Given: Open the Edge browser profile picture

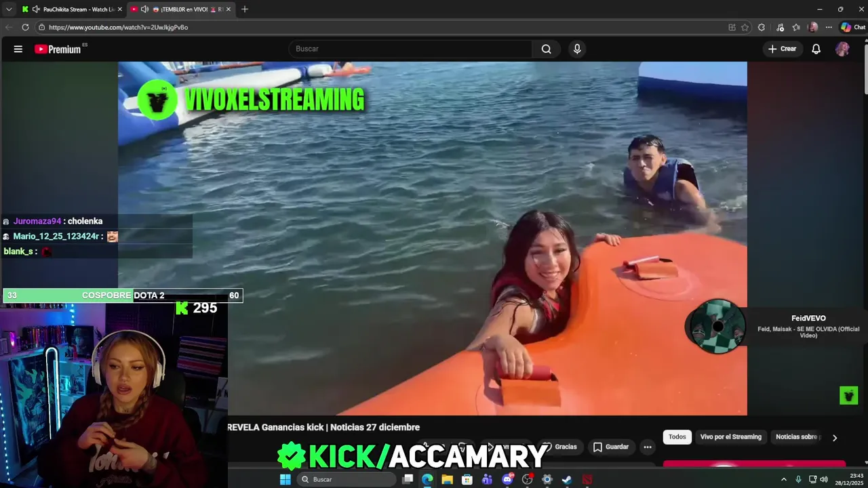Looking at the screenshot, I should tap(813, 27).
